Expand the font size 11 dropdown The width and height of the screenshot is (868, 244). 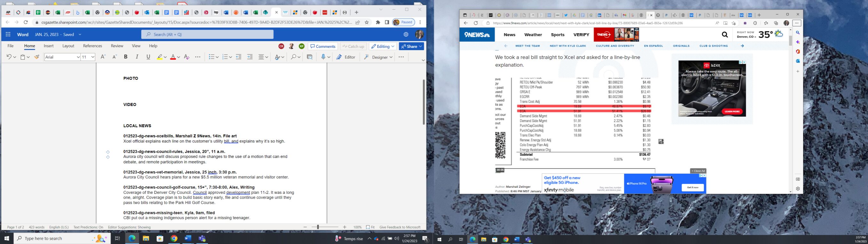(93, 57)
